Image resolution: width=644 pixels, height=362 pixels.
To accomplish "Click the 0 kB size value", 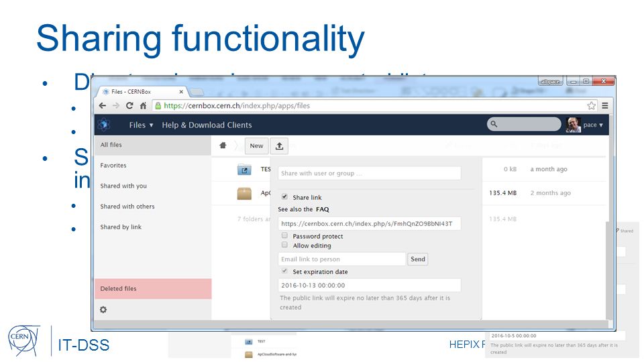I will 510,169.
